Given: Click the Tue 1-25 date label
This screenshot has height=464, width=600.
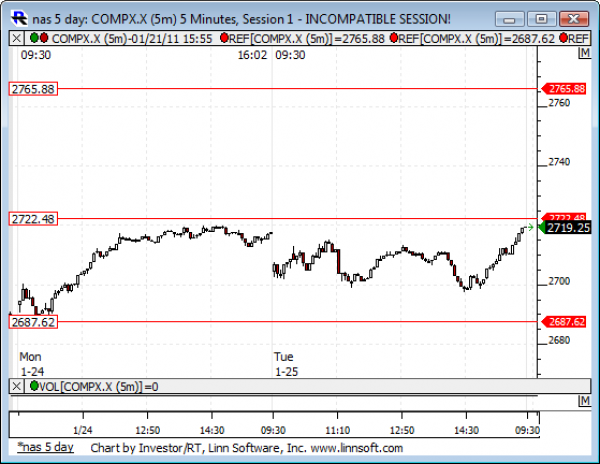Looking at the screenshot, I should click(286, 364).
